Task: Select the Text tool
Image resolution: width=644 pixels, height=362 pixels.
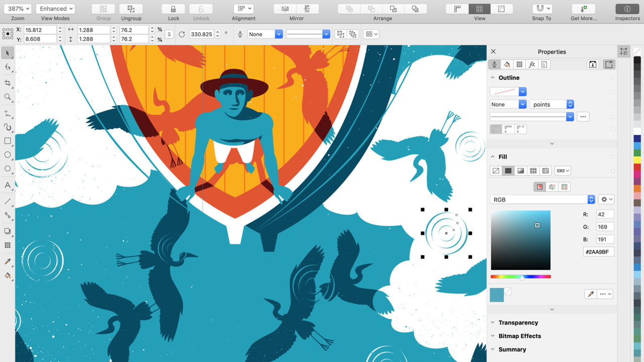Action: pyautogui.click(x=8, y=185)
